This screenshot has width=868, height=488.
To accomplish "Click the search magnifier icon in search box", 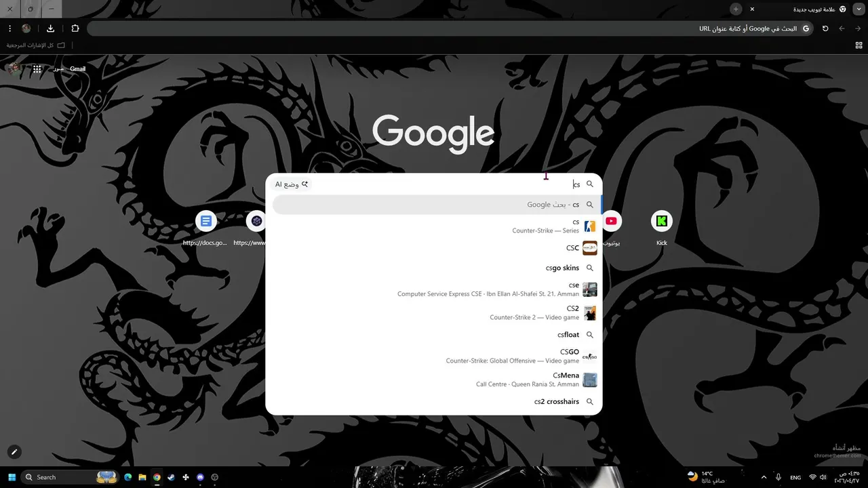I will (590, 184).
